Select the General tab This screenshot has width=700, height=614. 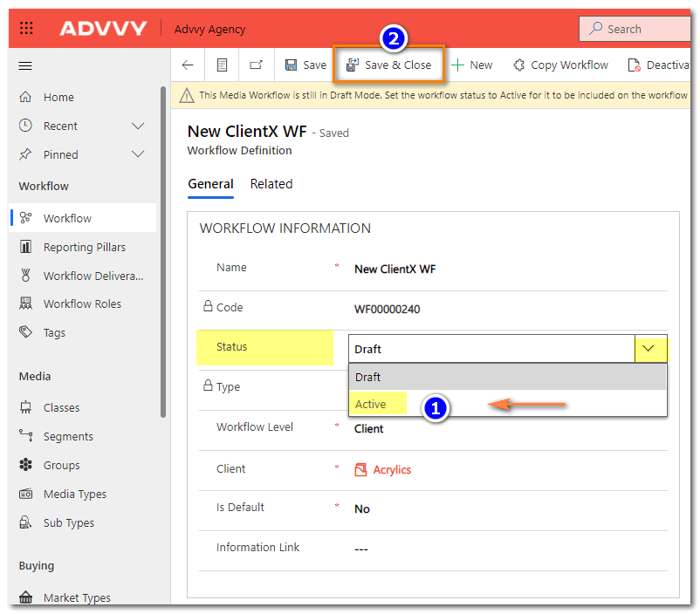pos(210,184)
